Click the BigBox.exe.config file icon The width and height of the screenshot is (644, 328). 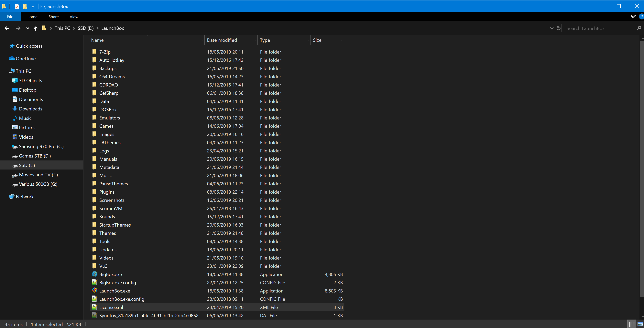tap(94, 282)
